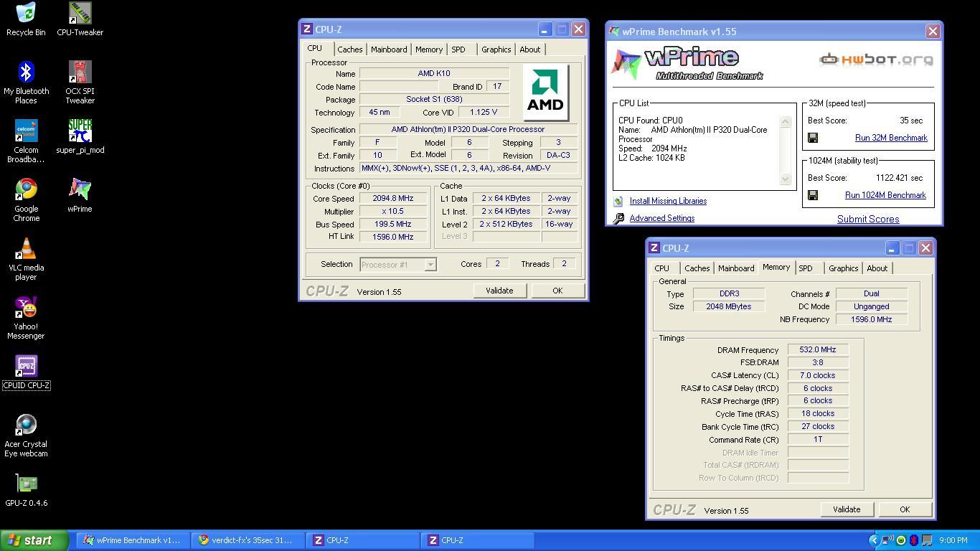The height and width of the screenshot is (551, 980).
Task: Run the 32M Benchmark link
Action: (x=891, y=138)
